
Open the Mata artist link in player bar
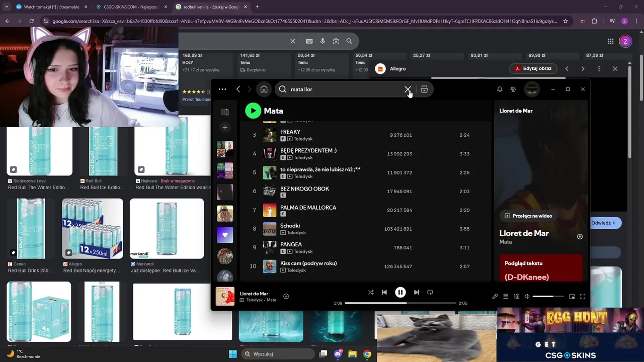pyautogui.click(x=271, y=300)
